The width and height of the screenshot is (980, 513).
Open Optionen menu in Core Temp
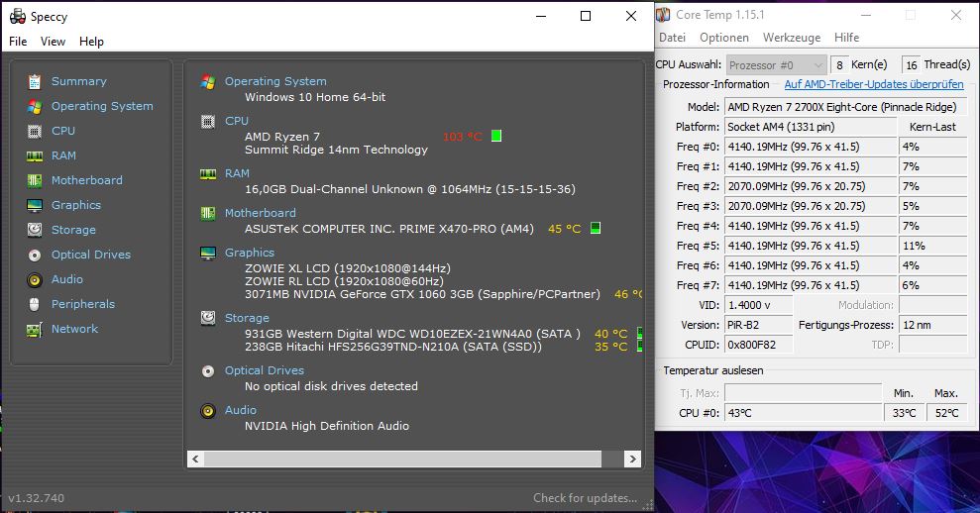[723, 38]
